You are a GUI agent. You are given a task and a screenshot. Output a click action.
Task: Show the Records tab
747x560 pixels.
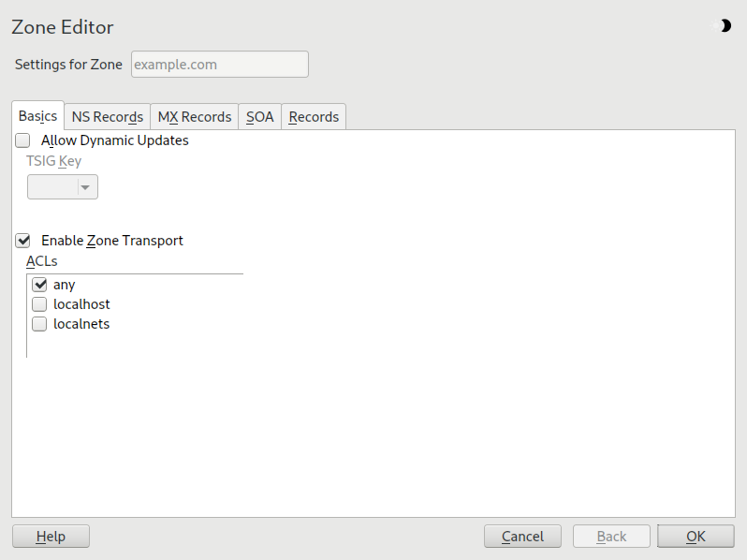coord(314,117)
